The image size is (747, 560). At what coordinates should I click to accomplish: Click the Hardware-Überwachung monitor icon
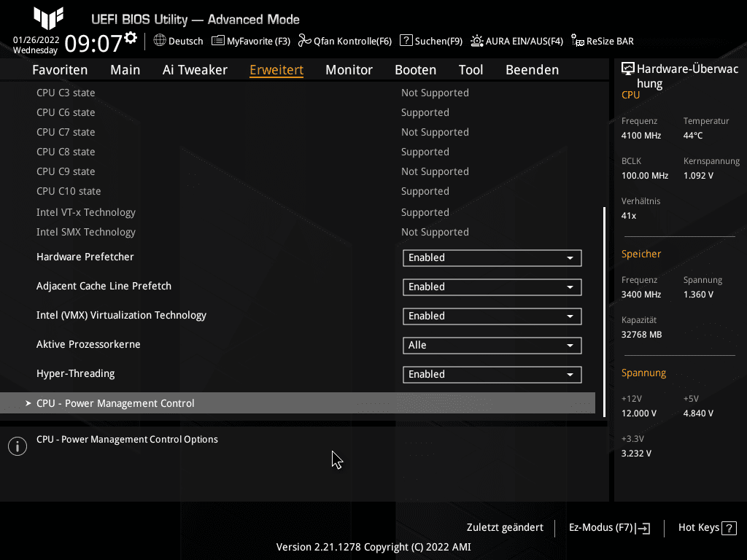(628, 69)
